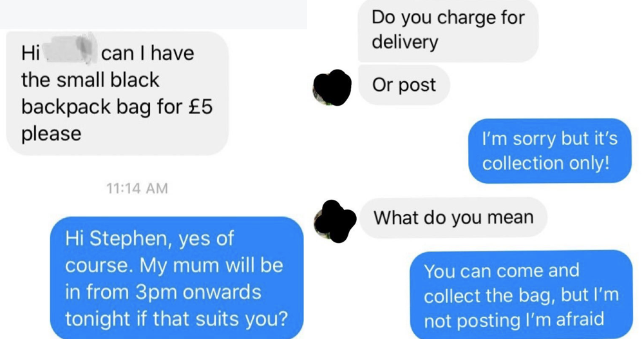Select the "What do you mean" message
644x339 pixels.
453,217
